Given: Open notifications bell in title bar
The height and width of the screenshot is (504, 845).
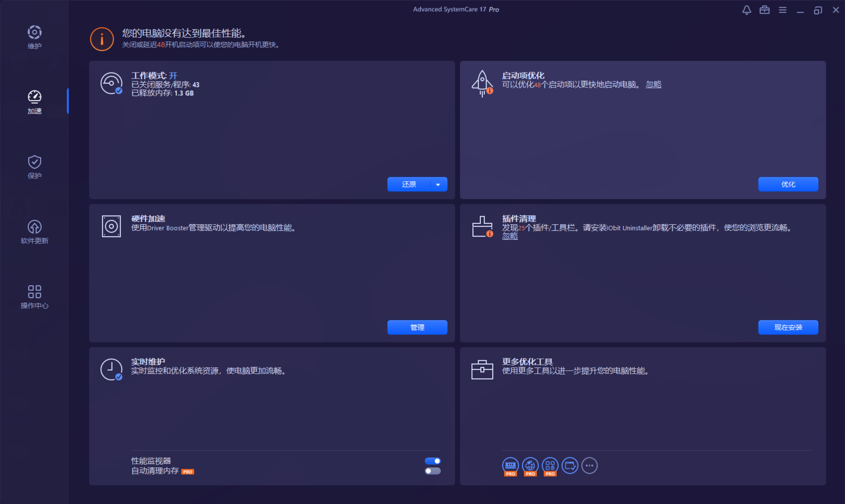Looking at the screenshot, I should point(746,10).
